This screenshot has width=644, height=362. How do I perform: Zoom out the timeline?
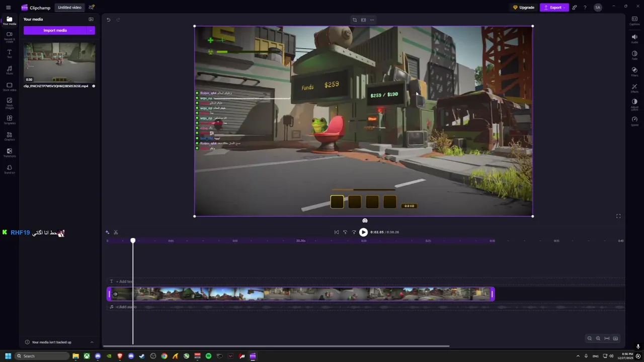point(589,338)
